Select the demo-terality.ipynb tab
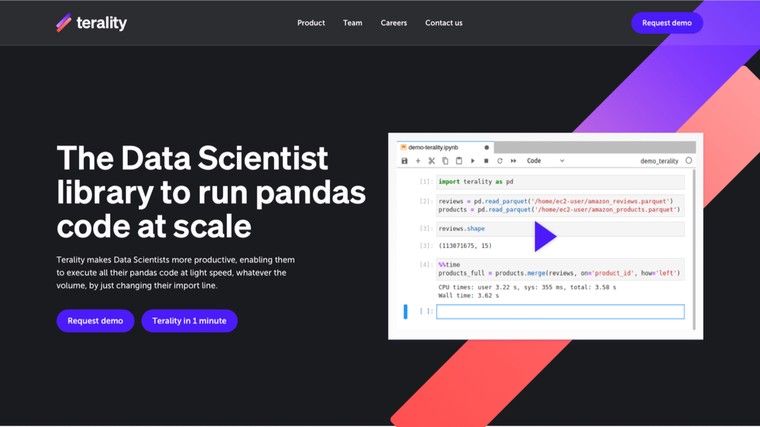This screenshot has width=760, height=427. 445,147
